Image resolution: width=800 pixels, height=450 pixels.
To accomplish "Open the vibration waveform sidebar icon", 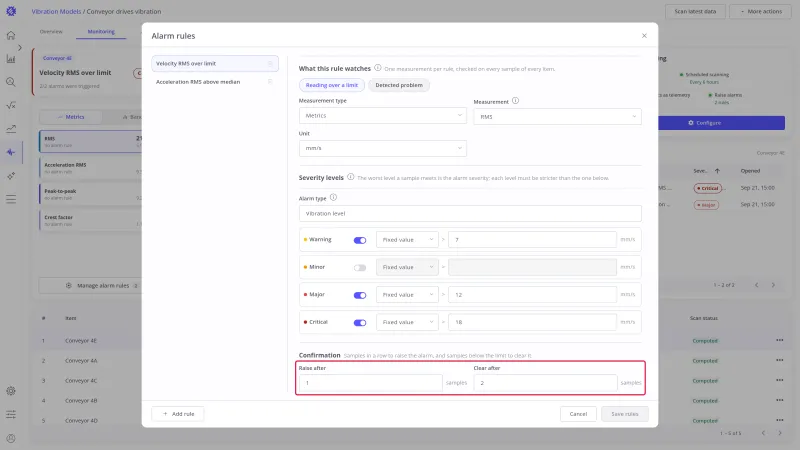I will (x=11, y=152).
